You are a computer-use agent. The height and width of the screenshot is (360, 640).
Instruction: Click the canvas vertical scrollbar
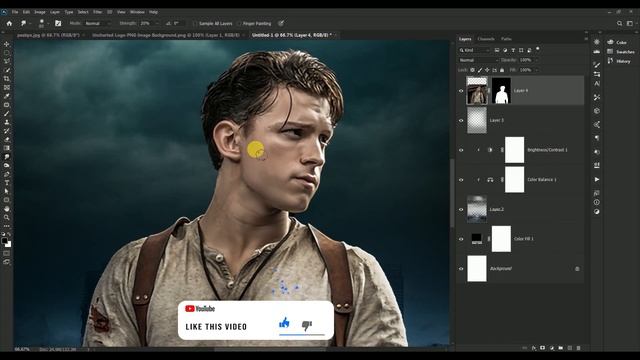452,192
